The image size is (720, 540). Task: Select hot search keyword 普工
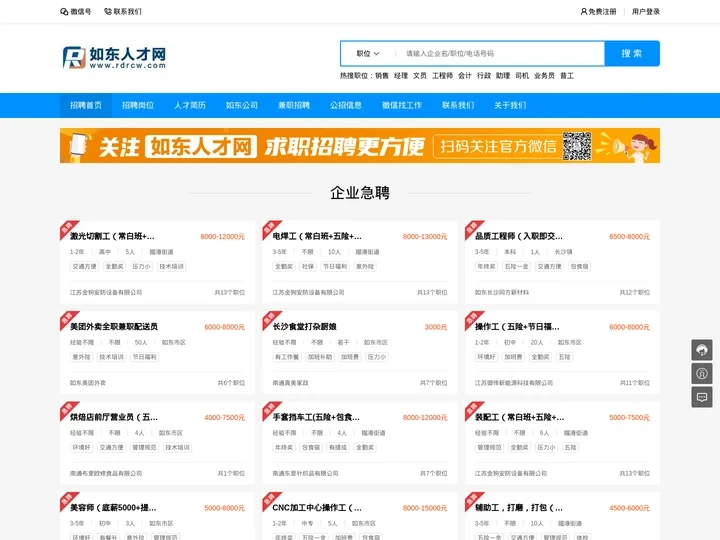point(567,76)
